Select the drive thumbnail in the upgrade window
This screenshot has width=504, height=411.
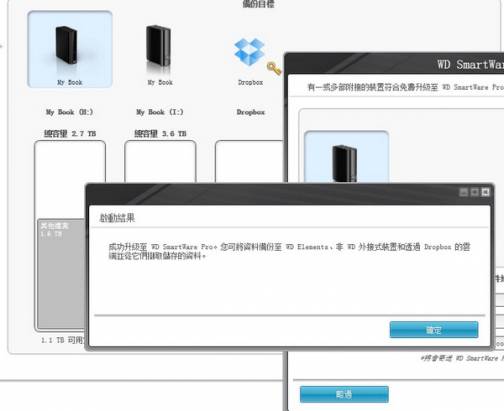(346, 157)
